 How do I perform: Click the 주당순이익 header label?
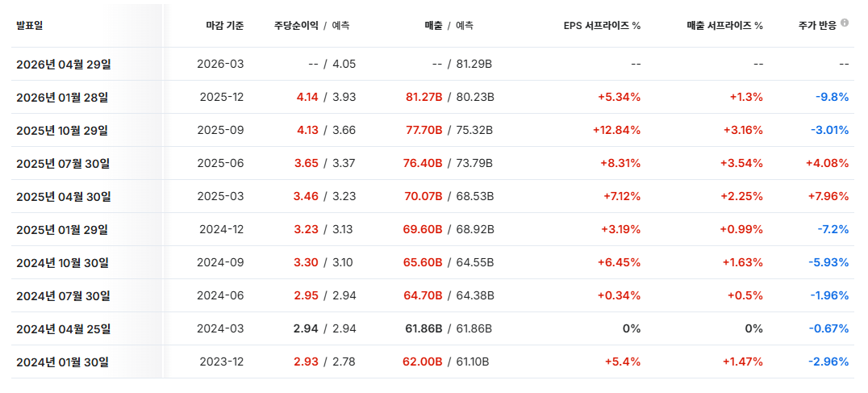point(297,25)
